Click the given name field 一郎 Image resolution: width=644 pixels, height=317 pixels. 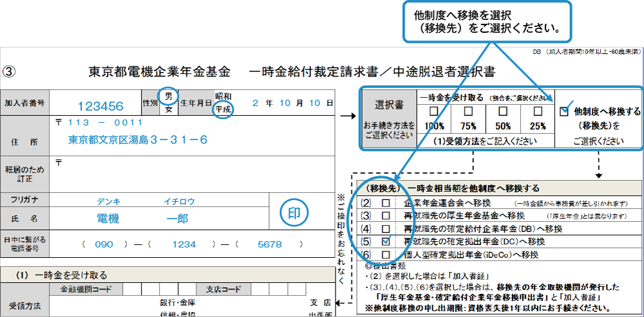point(178,218)
